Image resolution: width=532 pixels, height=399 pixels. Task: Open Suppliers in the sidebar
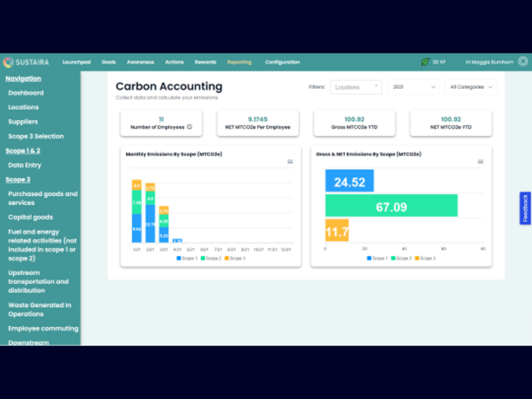(23, 122)
